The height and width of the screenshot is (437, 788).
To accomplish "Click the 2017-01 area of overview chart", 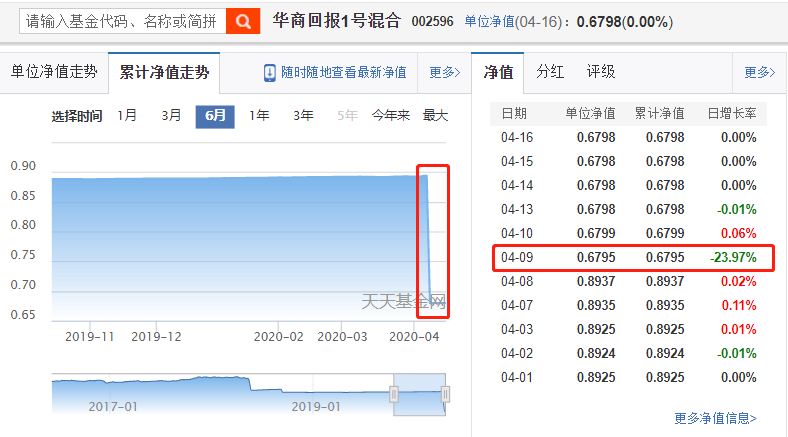I will [x=113, y=406].
